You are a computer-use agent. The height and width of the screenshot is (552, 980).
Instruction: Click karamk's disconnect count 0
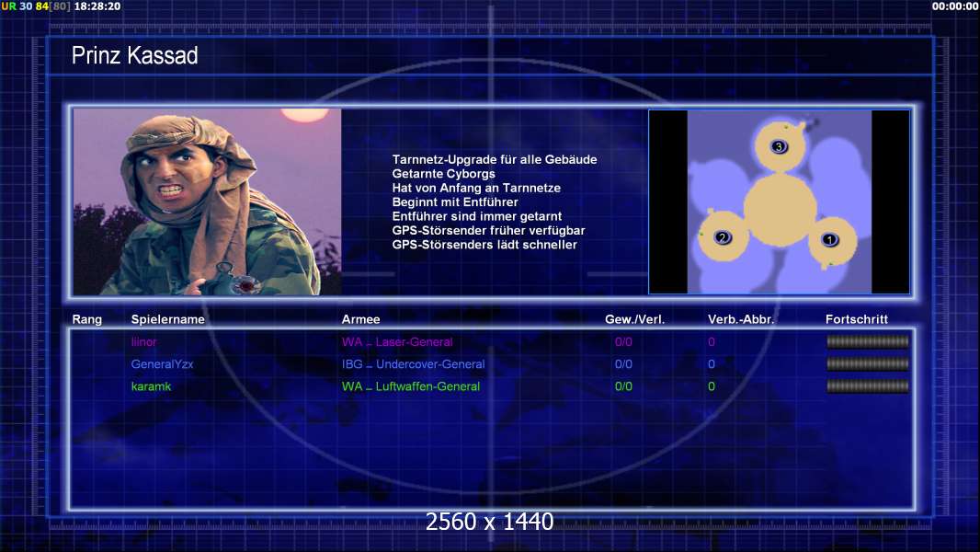point(712,386)
